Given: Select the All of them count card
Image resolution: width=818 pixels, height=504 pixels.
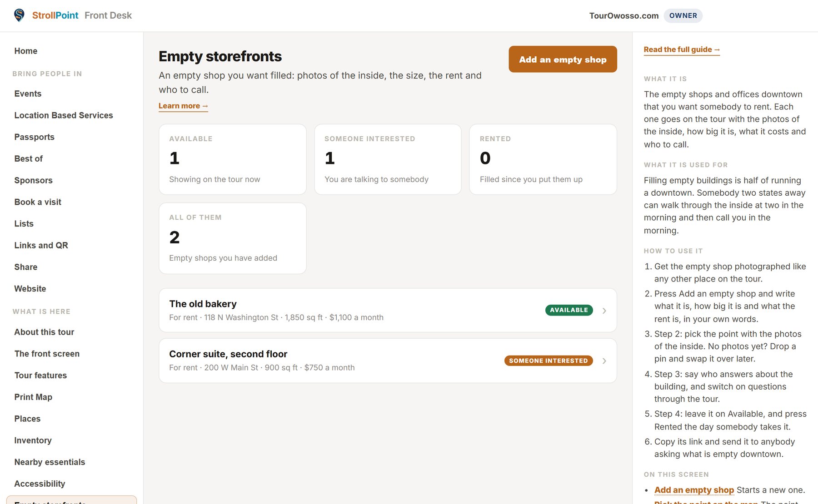Looking at the screenshot, I should [233, 238].
